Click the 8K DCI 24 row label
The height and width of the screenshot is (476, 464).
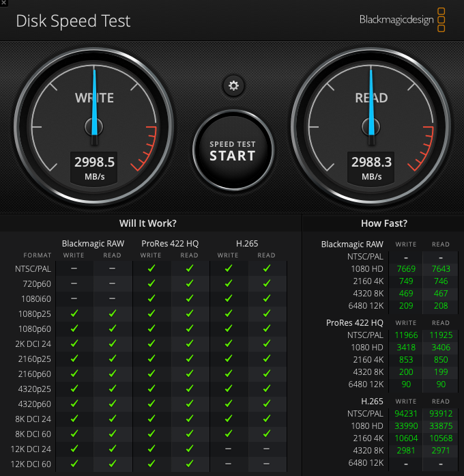tap(33, 419)
